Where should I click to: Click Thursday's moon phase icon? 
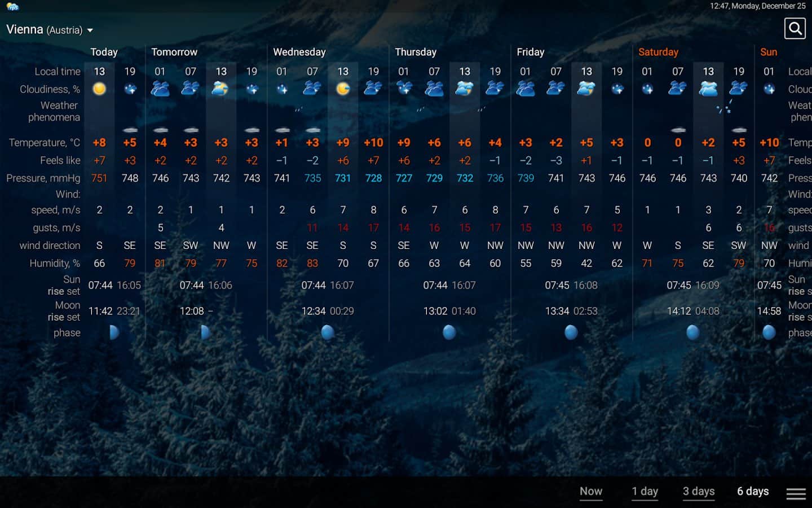click(x=449, y=332)
